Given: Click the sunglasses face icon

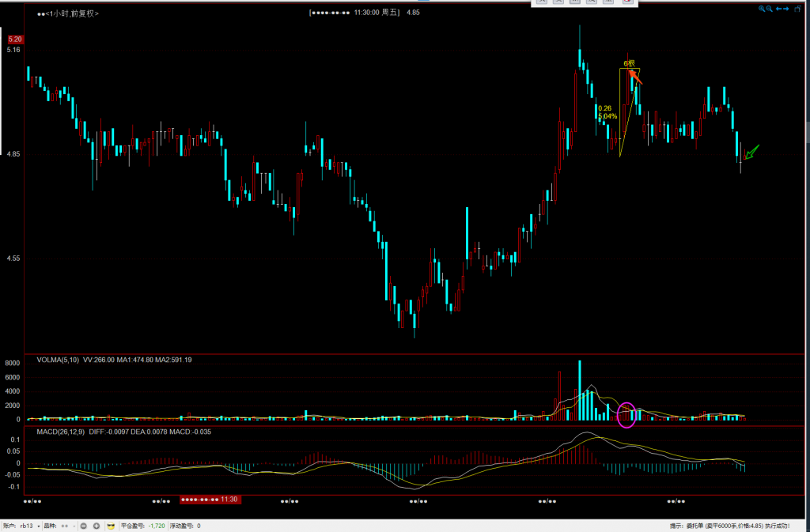Looking at the screenshot, I should pyautogui.click(x=111, y=526).
